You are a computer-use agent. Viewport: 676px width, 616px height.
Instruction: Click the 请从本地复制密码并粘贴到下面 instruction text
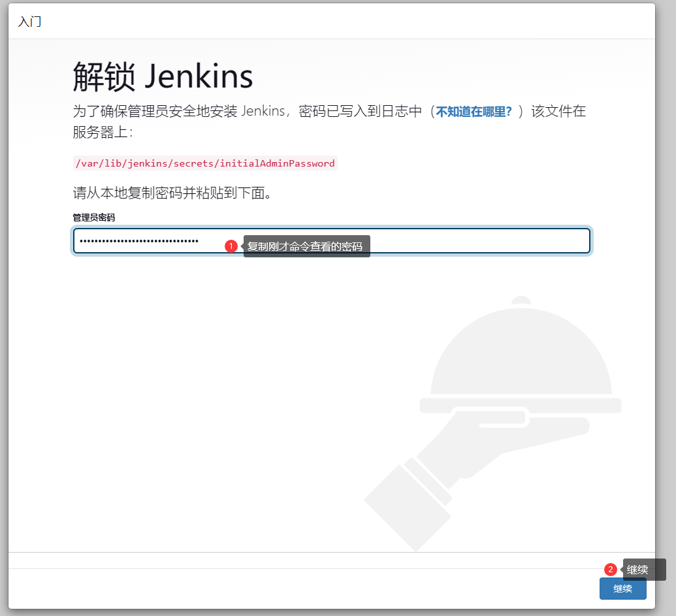(172, 193)
